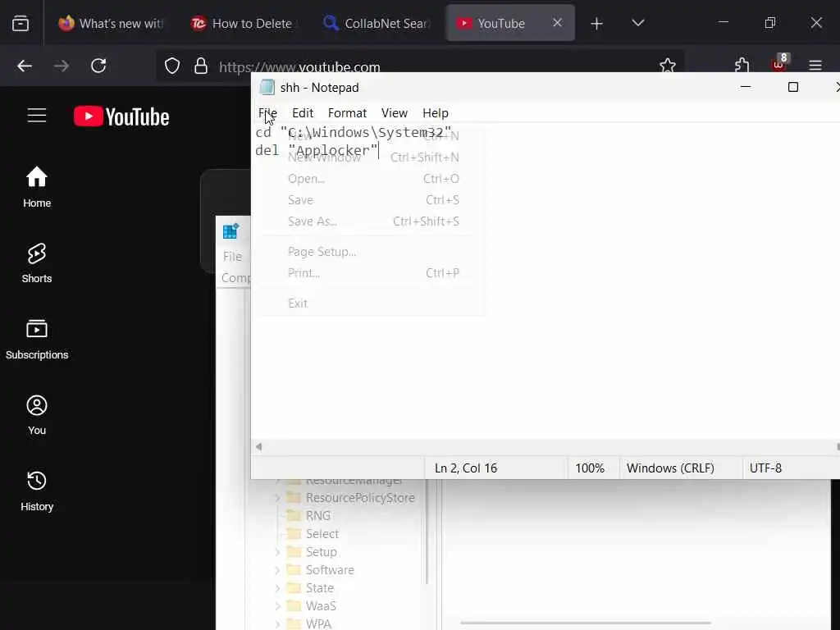Open YouTube watch History

pyautogui.click(x=37, y=491)
